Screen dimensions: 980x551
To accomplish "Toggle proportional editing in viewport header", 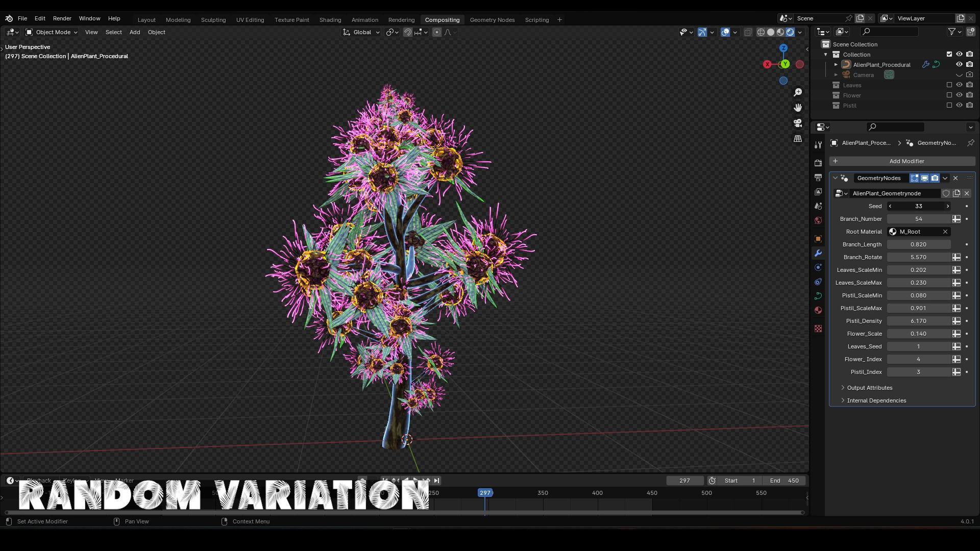I will pos(437,32).
